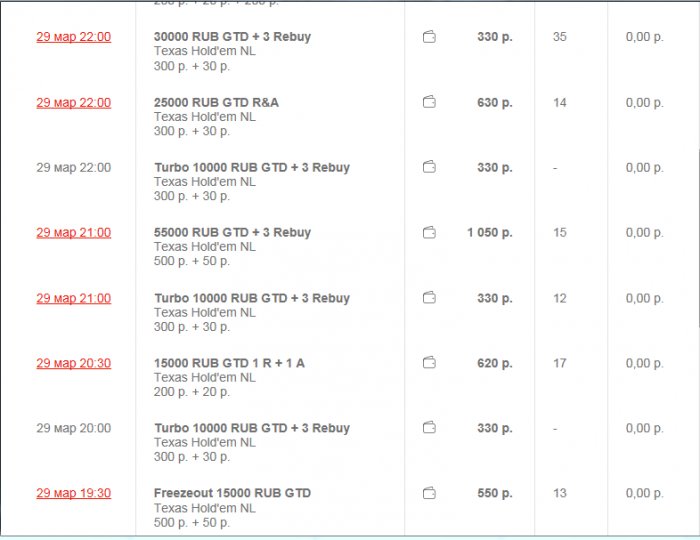Click wallet icon for 22:00 Turbo 10000 row

point(429,167)
